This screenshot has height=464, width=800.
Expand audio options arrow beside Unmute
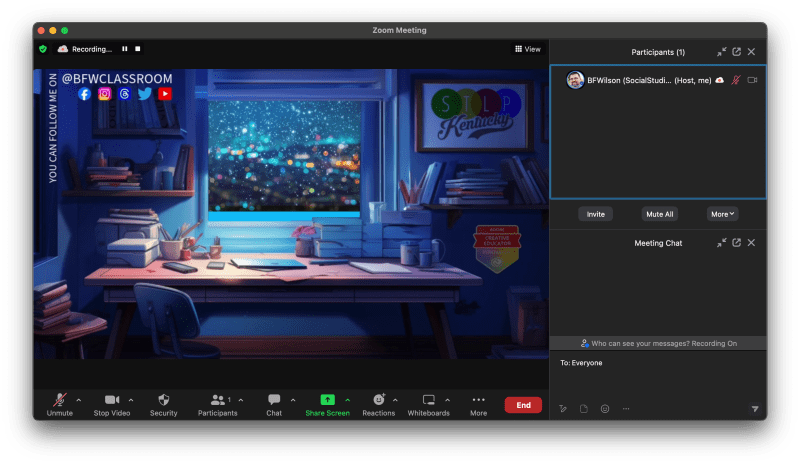[x=79, y=400]
